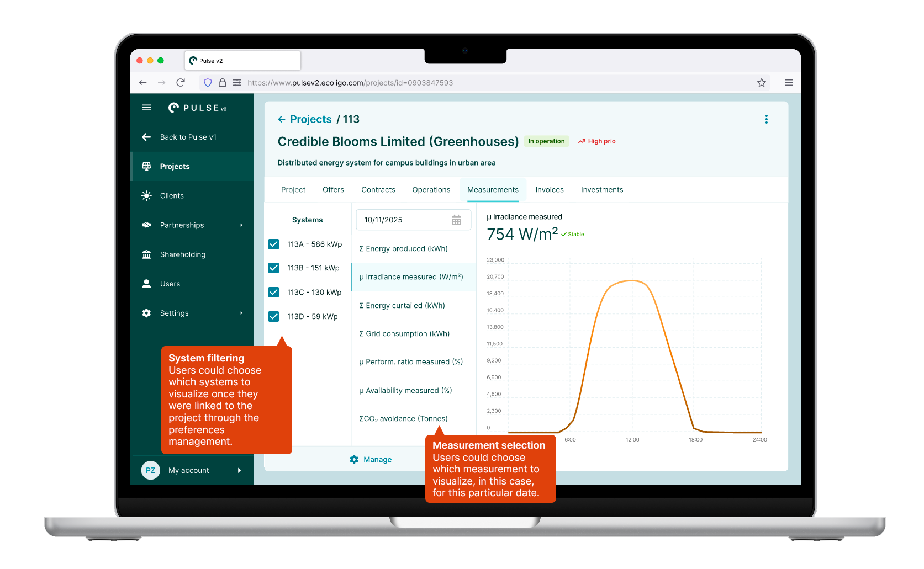
Task: Click the Manage gear icon
Action: (354, 459)
